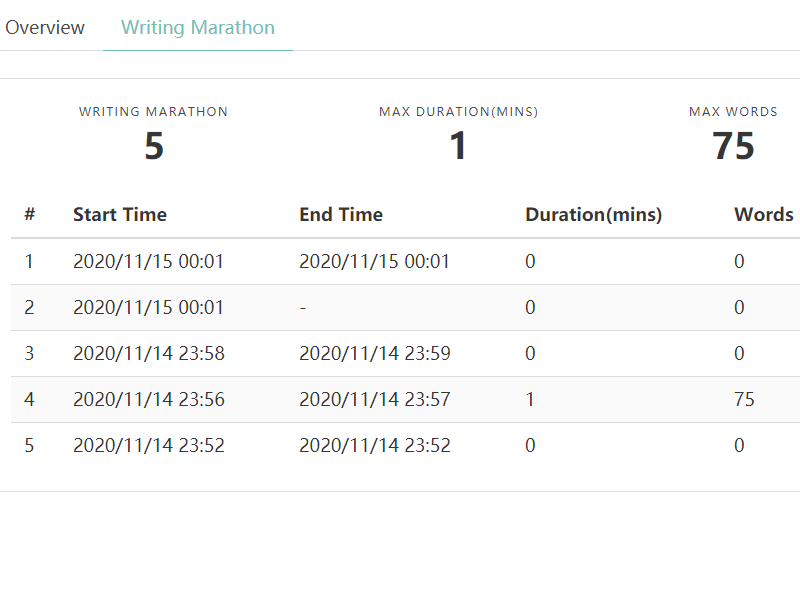The height and width of the screenshot is (600, 800).
Task: Click the MAX DURATION(MINS) label
Action: (458, 112)
